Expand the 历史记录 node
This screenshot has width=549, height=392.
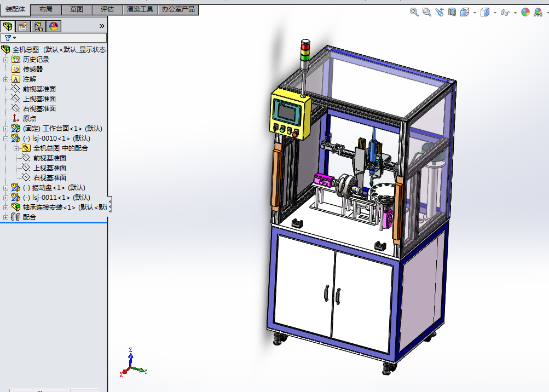point(5,60)
